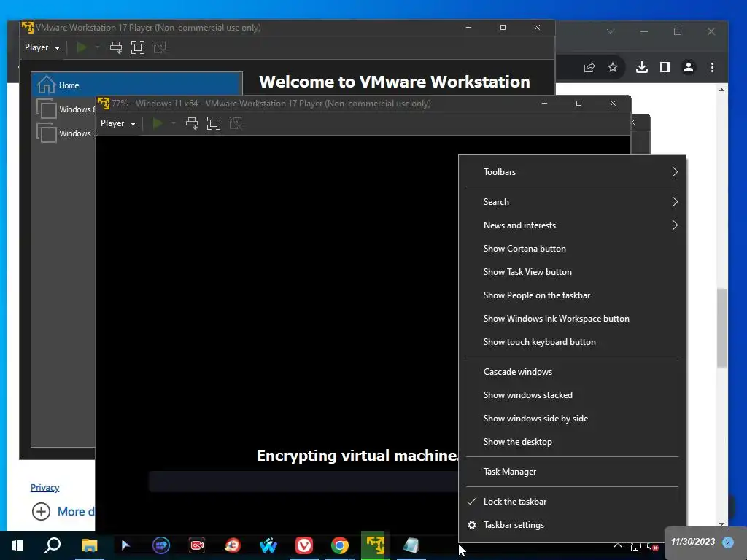
Task: Click network icon in system tray
Action: (x=635, y=546)
